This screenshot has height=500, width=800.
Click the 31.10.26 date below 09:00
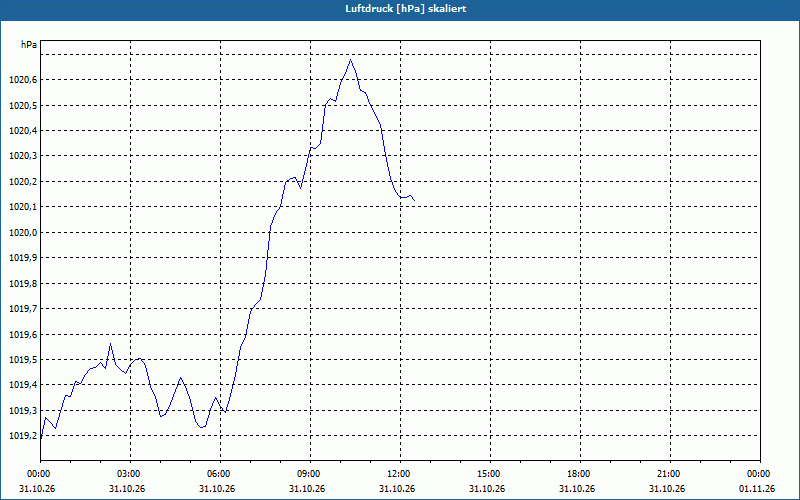tap(307, 488)
